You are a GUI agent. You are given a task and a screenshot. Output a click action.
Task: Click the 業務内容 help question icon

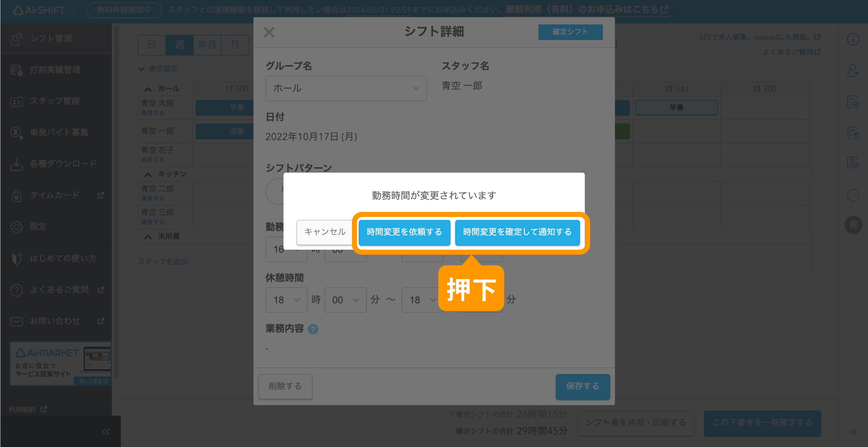click(x=313, y=329)
